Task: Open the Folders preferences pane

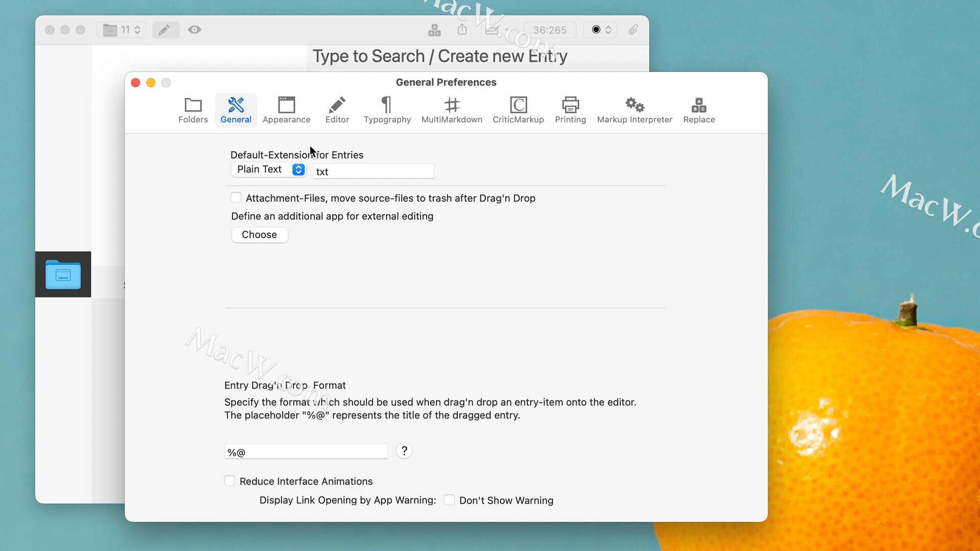Action: pyautogui.click(x=193, y=110)
